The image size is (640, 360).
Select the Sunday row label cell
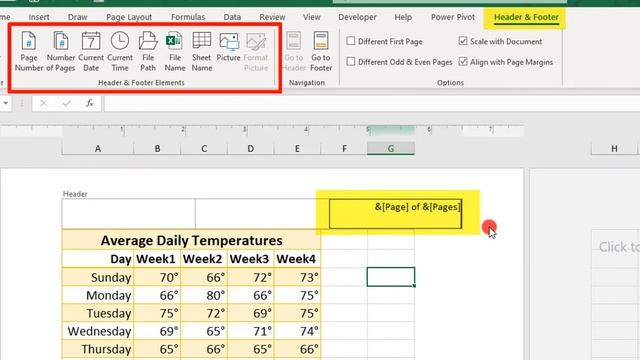point(98,277)
